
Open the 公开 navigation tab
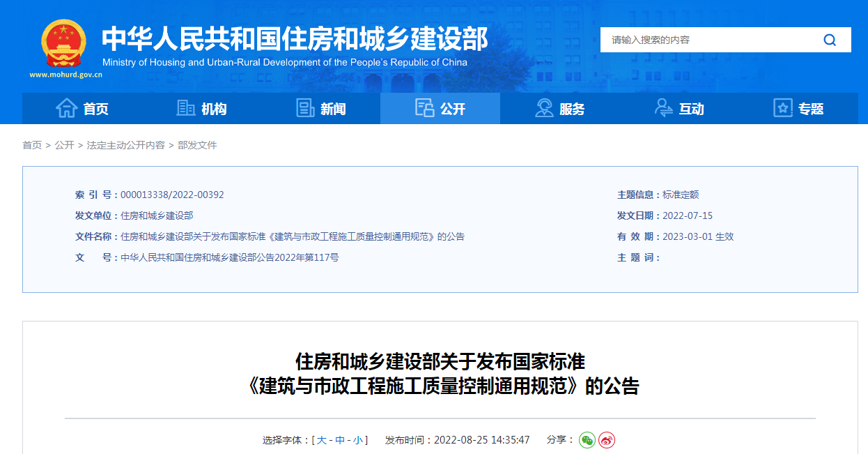(x=440, y=109)
